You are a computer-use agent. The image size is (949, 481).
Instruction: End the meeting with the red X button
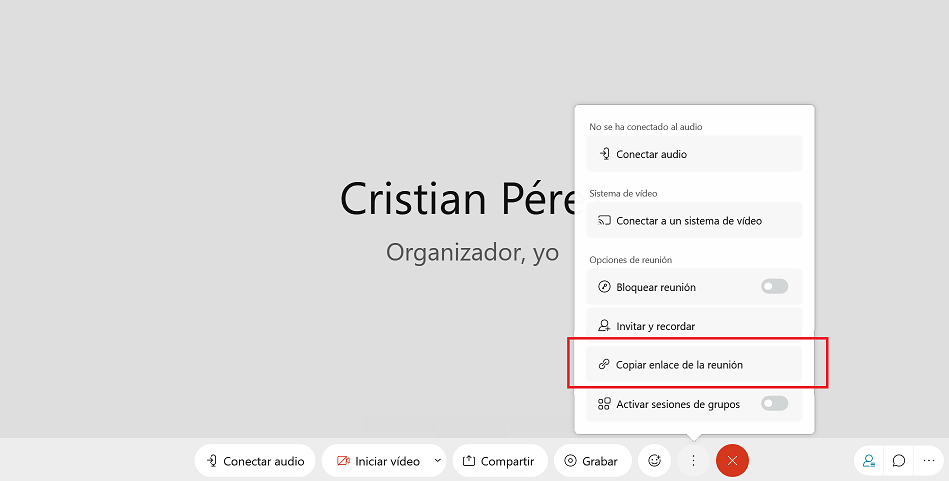(732, 461)
